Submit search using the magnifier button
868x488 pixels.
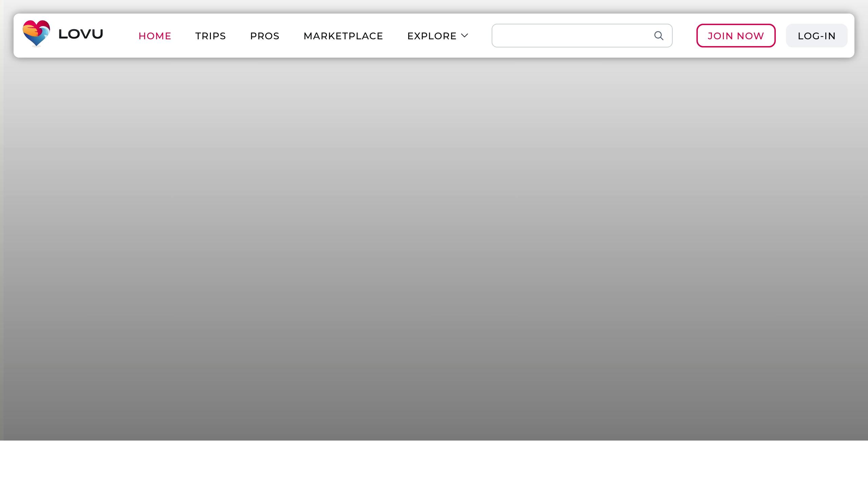pos(658,36)
